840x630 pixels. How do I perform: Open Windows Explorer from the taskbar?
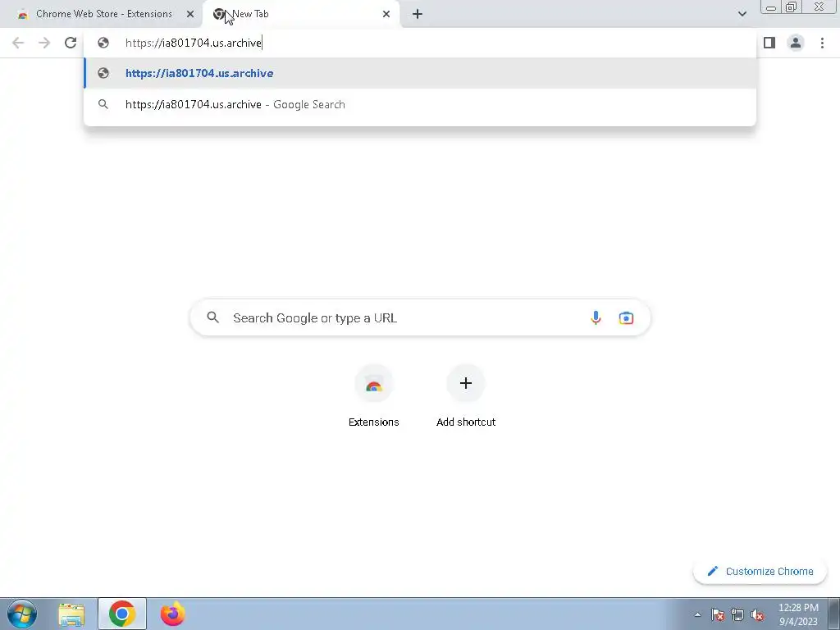click(x=71, y=614)
